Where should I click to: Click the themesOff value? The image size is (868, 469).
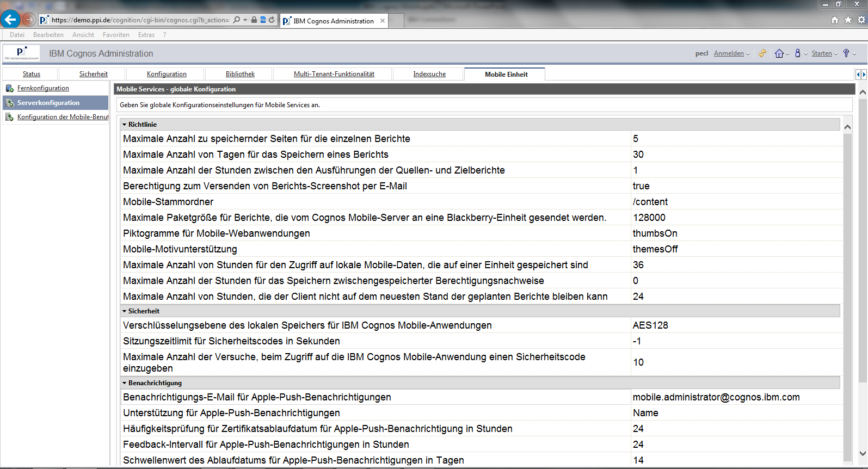655,249
